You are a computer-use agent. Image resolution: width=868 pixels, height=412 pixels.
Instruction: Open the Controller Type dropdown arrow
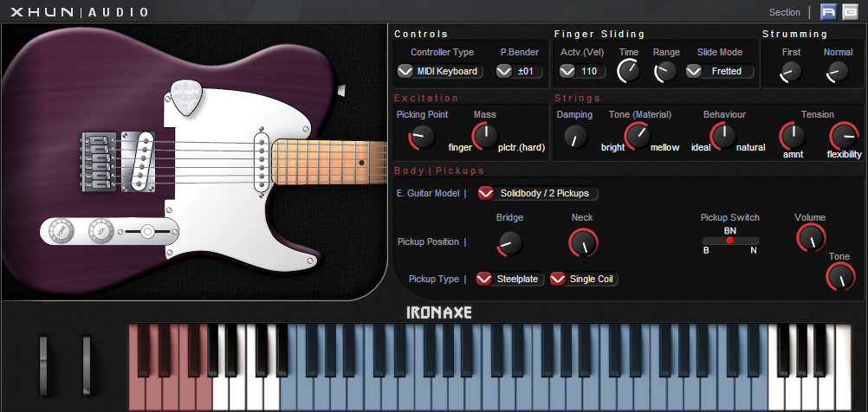point(405,71)
